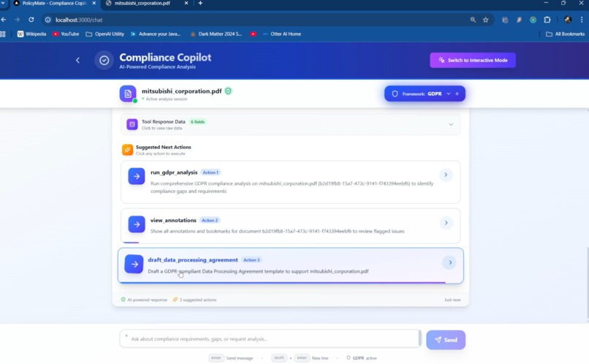Viewport: 589px width, 364px height.
Task: Click the GDPR active status indicator
Action: coord(361,358)
